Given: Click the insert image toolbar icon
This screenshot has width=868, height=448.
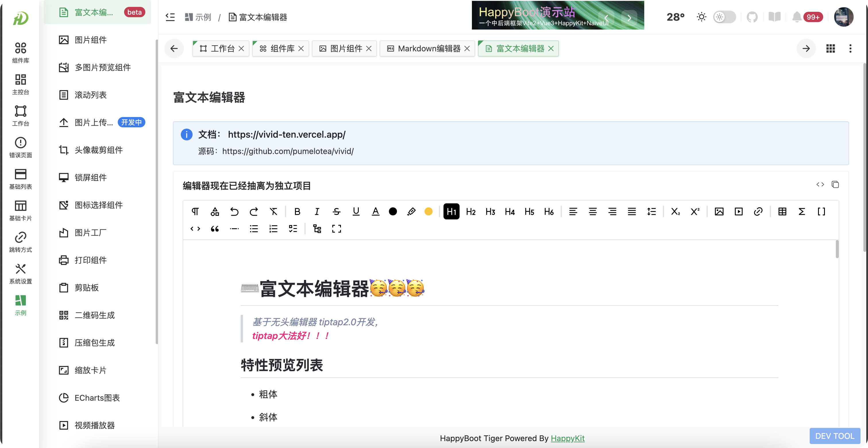Looking at the screenshot, I should point(719,211).
